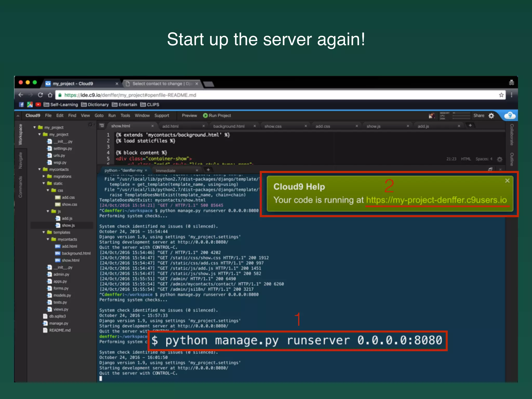
Task: Open the Facebook bookmark icon
Action: pyautogui.click(x=22, y=104)
